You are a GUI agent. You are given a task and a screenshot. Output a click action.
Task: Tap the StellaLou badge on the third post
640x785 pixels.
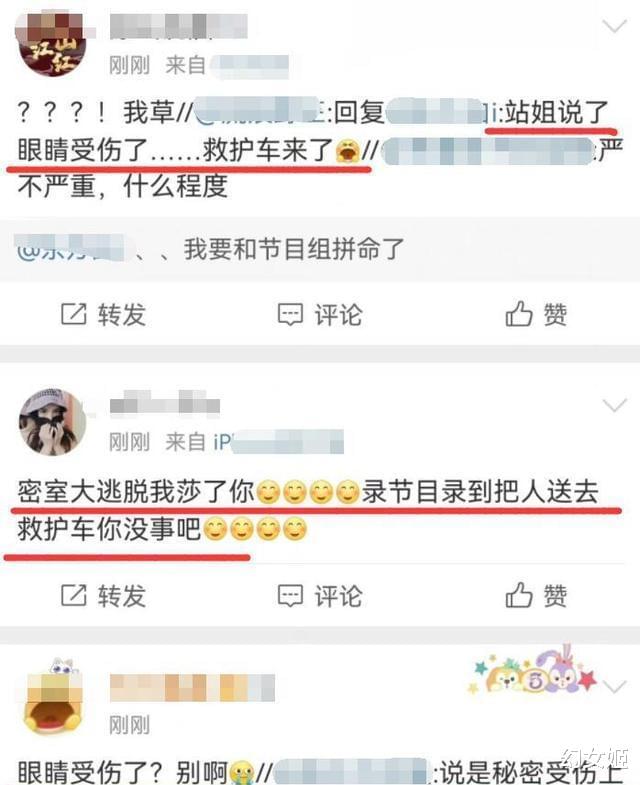pos(532,671)
